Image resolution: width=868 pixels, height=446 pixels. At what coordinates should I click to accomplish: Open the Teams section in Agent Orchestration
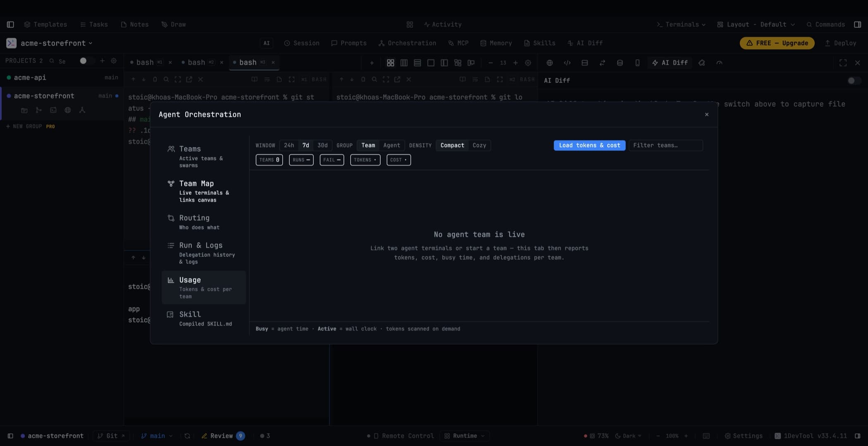tap(204, 156)
